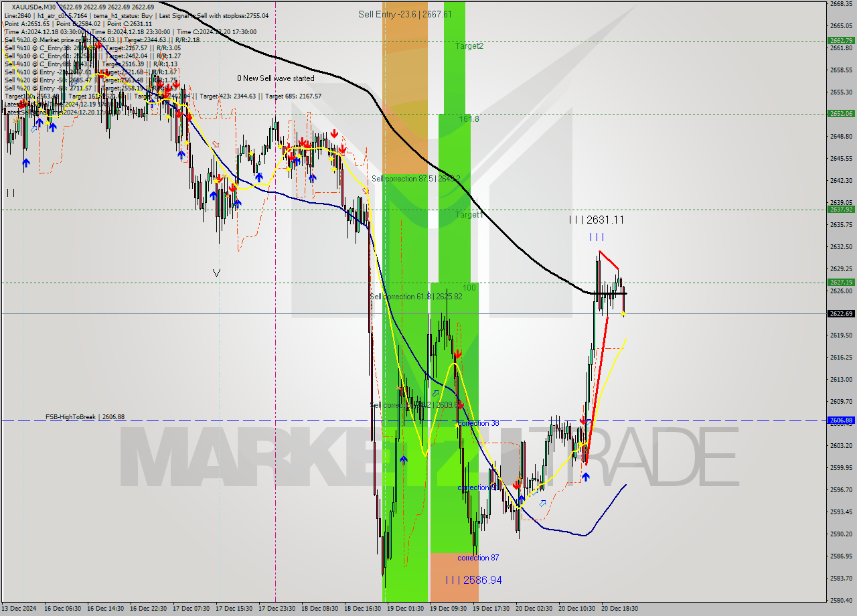The width and height of the screenshot is (857, 616).
Task: Select the '18 Dec 16:30' time axis label
Action: pos(363,609)
